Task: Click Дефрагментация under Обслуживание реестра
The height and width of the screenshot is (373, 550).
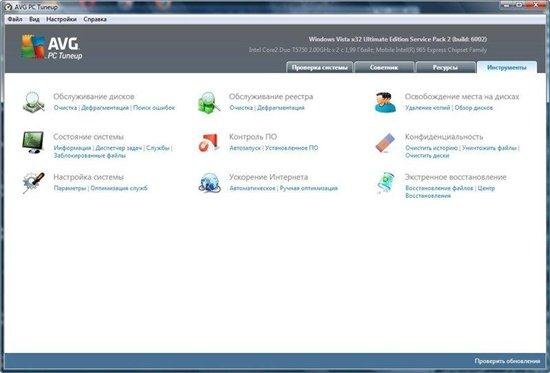Action: 281,108
